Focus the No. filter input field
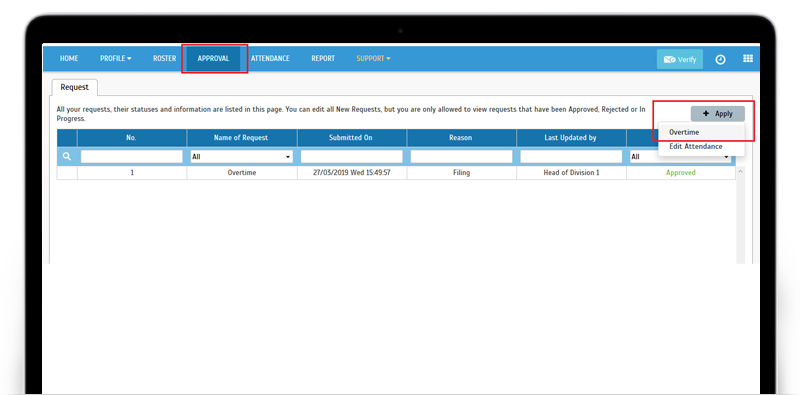Screen dimensions: 800x395 coord(132,157)
